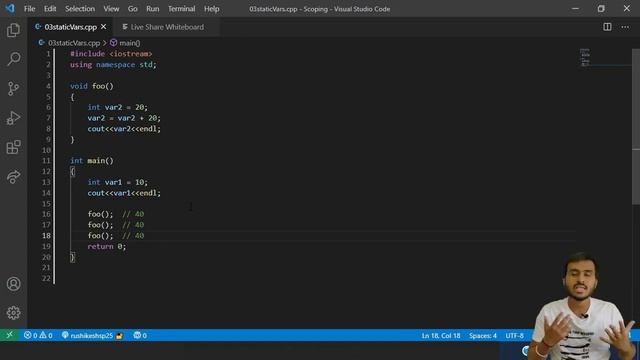Click 'using namespace std;' line
This screenshot has width=640, height=360.
coord(113,64)
